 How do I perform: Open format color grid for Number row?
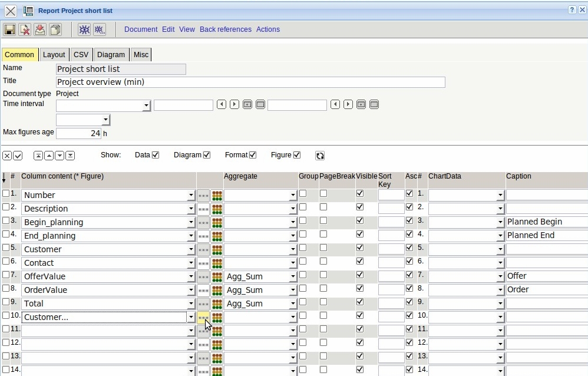click(x=217, y=195)
